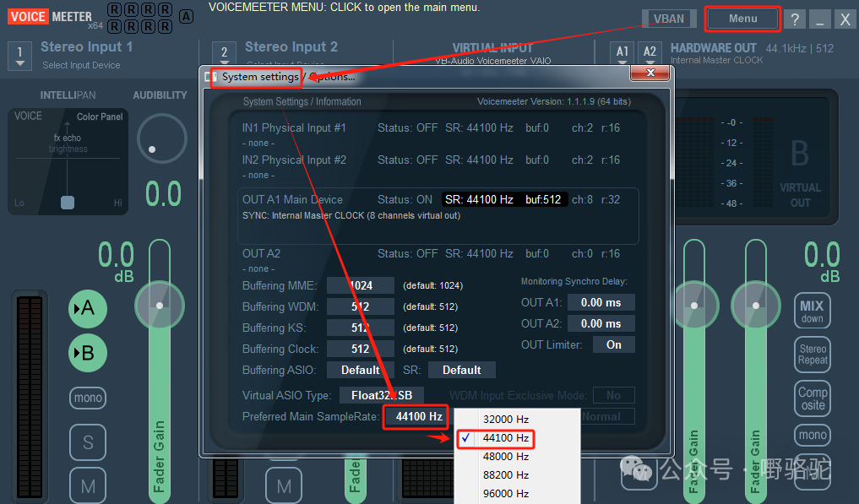
Task: Toggle mono on Stereo Input 1
Action: [x=87, y=398]
